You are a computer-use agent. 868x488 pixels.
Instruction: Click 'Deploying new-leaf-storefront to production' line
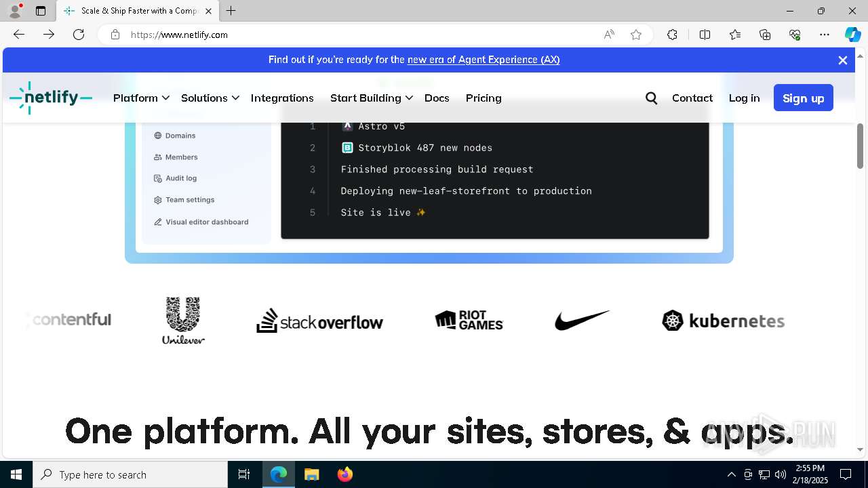[x=466, y=191]
